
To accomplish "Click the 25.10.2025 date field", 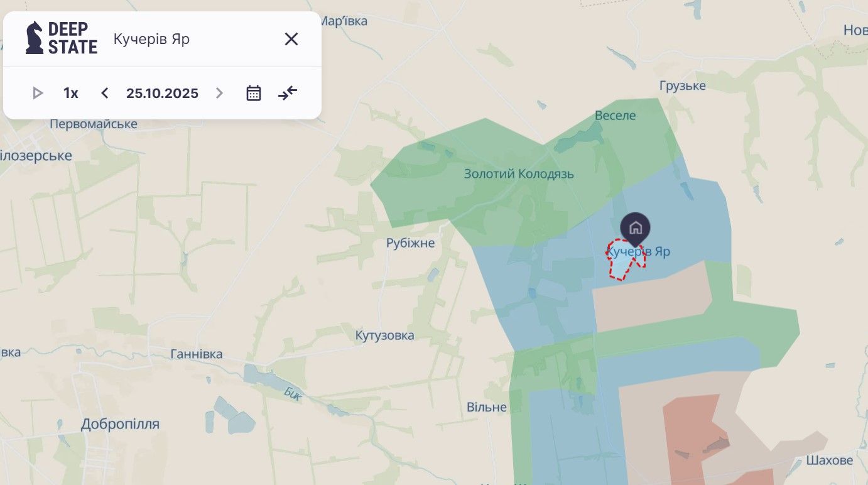I will pyautogui.click(x=162, y=94).
